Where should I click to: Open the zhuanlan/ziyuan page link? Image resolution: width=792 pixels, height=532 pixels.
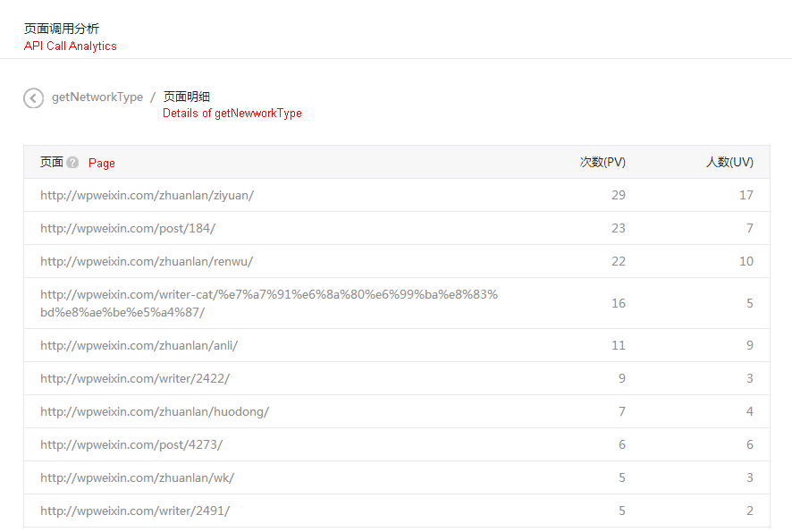tap(147, 195)
